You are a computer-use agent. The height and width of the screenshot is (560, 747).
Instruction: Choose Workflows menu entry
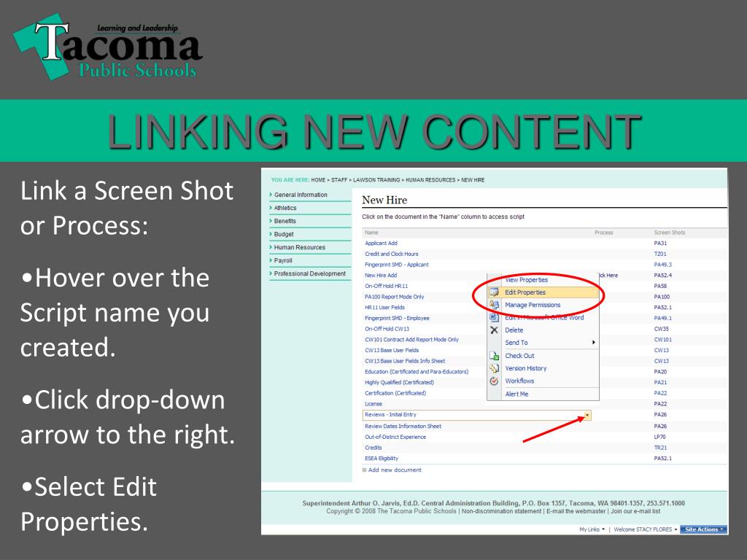[x=519, y=381]
